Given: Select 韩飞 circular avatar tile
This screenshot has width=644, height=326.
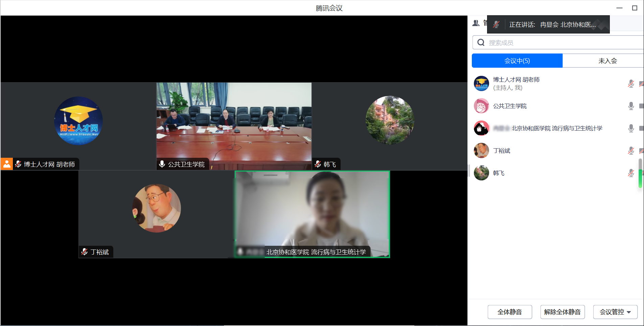Looking at the screenshot, I should tap(390, 120).
